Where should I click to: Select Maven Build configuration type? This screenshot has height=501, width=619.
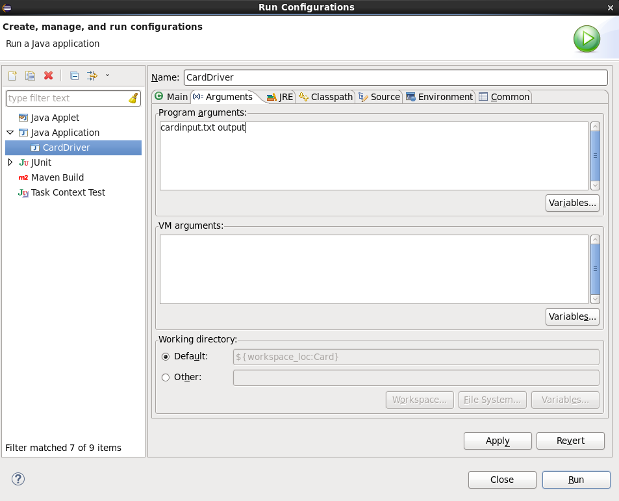pos(57,178)
